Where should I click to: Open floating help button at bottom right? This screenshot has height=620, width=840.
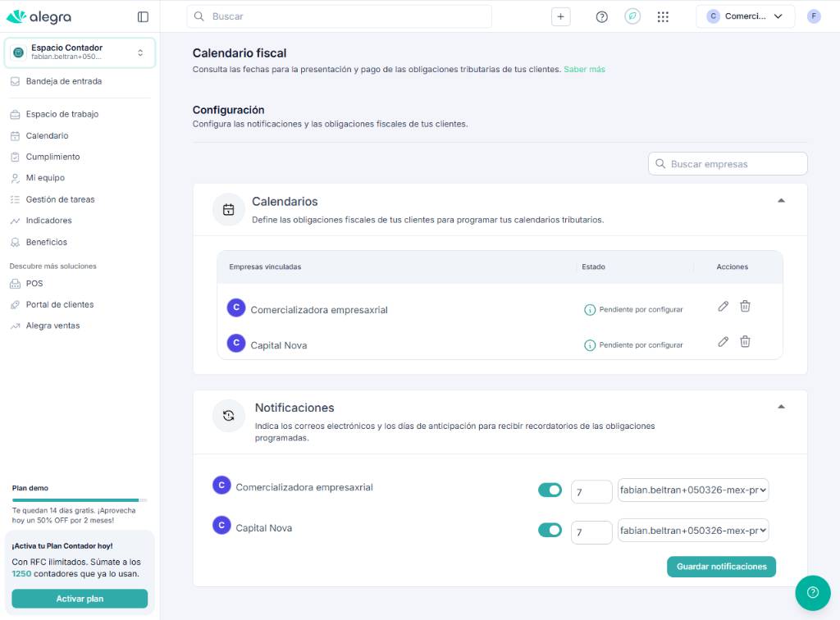[812, 593]
